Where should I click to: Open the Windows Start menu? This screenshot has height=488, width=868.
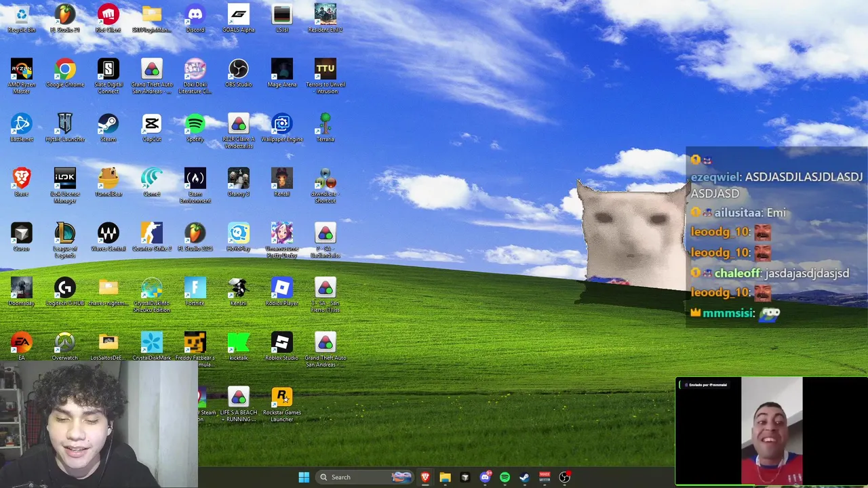pos(304,477)
